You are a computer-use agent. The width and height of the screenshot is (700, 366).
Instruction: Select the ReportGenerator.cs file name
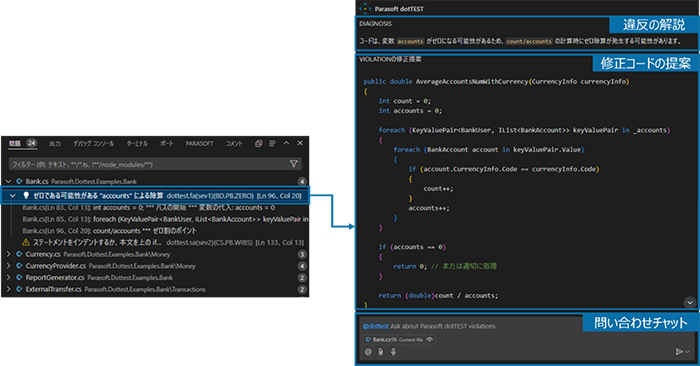55,278
